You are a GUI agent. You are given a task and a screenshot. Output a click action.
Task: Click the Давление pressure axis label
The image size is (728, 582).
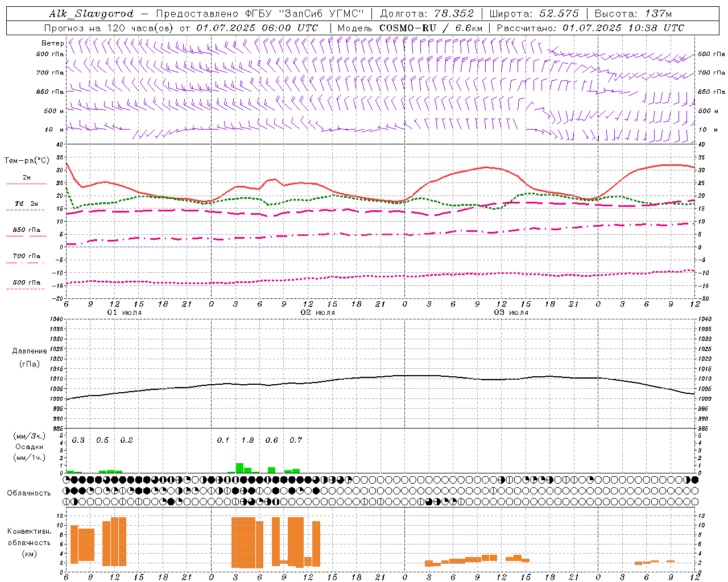(30, 351)
